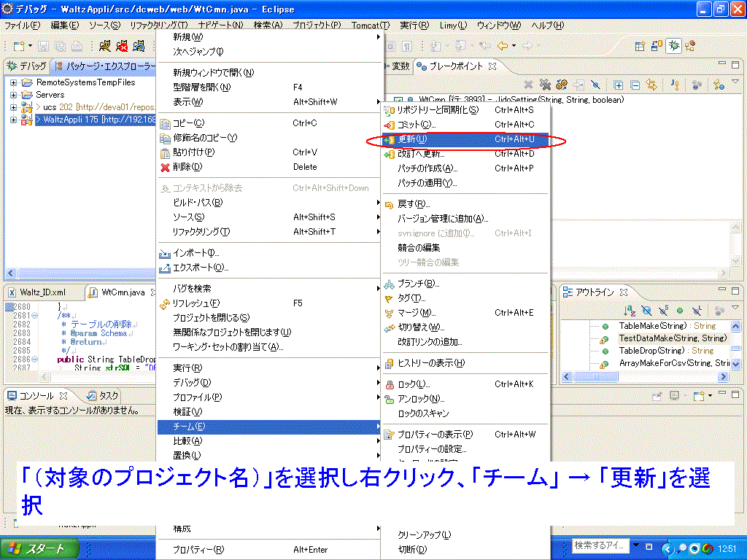
Task: Click Expand All icon in Breakpoints view
Action: 618,85
